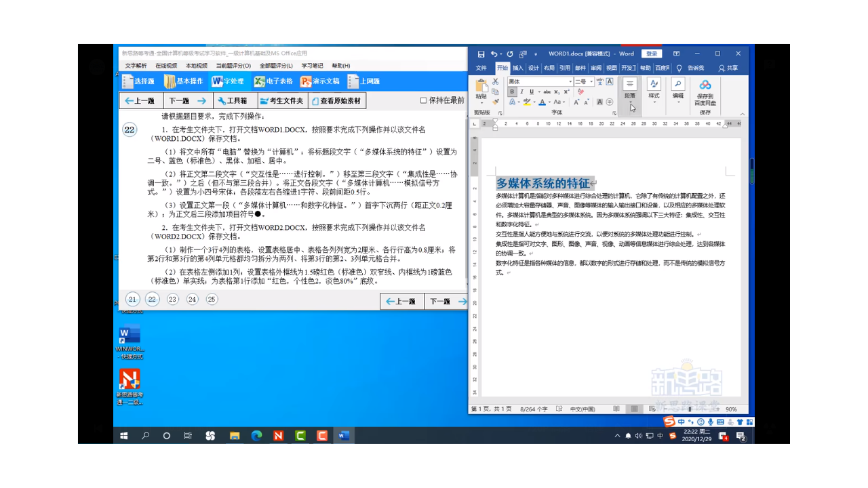This screenshot has height=488, width=868.
Task: Open 查看原始素材 to view original materials
Action: point(337,100)
